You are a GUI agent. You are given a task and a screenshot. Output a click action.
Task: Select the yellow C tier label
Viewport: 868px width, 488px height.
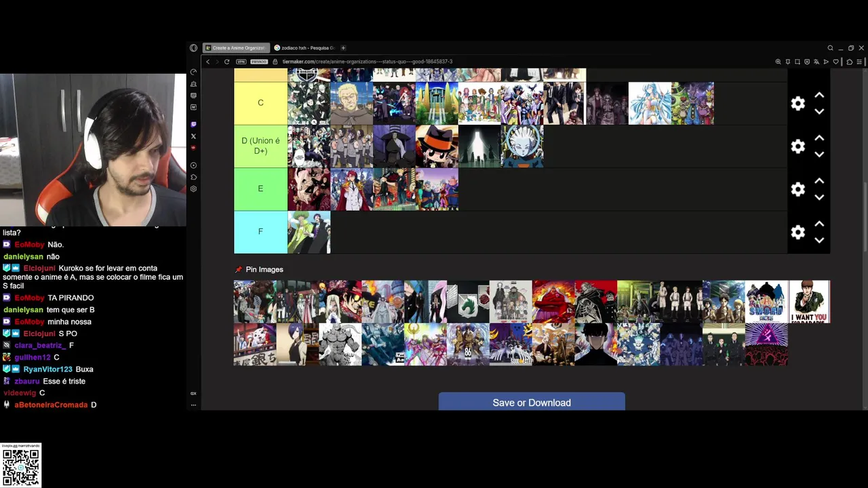[x=260, y=103]
